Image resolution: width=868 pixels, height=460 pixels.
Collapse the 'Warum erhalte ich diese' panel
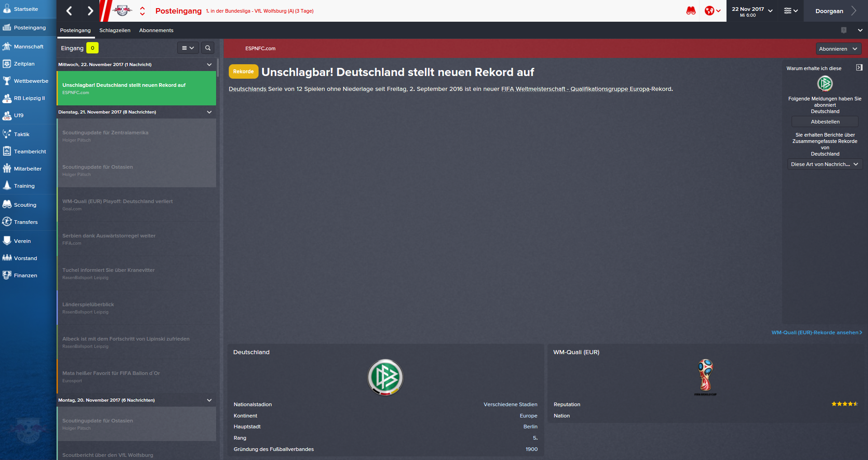click(x=859, y=68)
